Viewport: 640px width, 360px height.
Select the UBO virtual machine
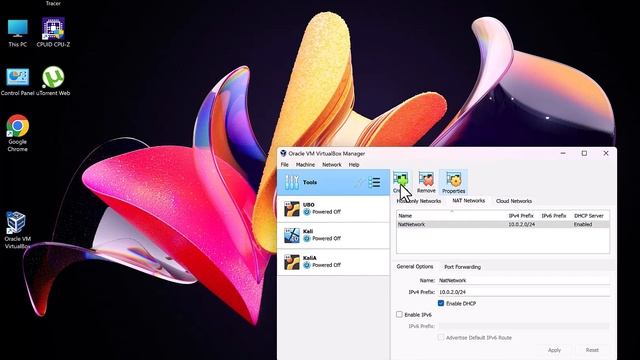pyautogui.click(x=333, y=209)
